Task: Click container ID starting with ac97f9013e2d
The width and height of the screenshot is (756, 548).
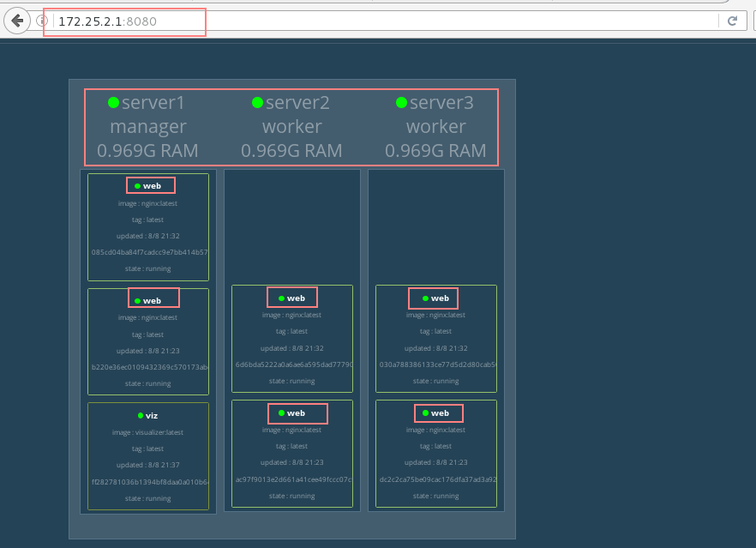Action: coord(294,479)
